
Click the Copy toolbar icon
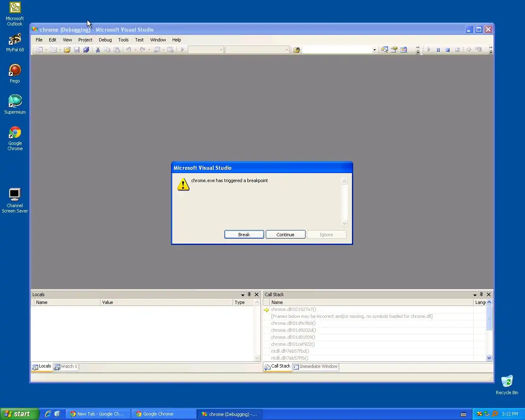point(107,50)
